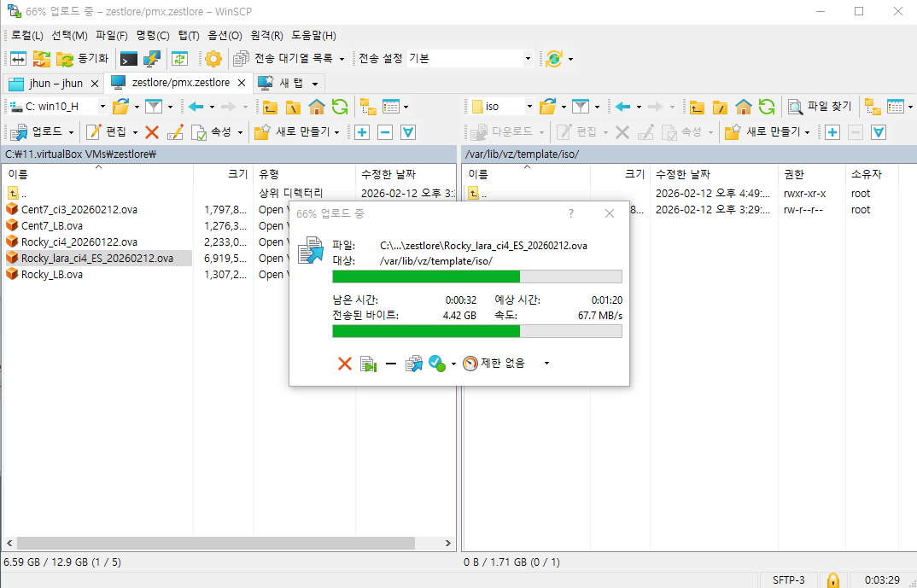Close the zestlore/pmx.zestlore tab
917x588 pixels.
tap(241, 83)
